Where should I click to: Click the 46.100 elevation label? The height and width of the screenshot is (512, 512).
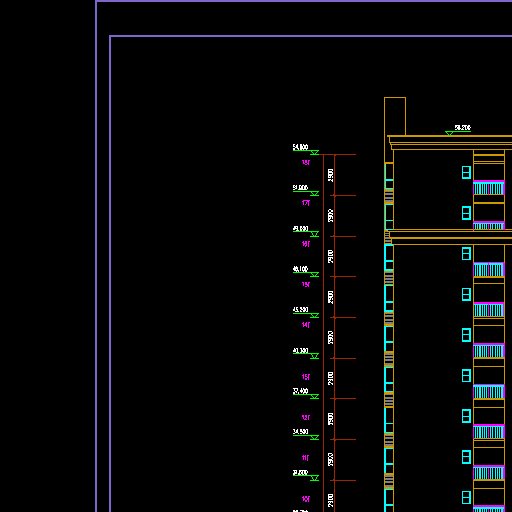[x=300, y=269]
